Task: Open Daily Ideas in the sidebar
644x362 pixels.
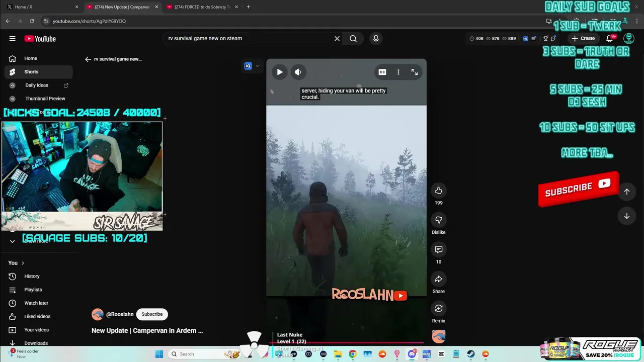Action: (x=38, y=85)
